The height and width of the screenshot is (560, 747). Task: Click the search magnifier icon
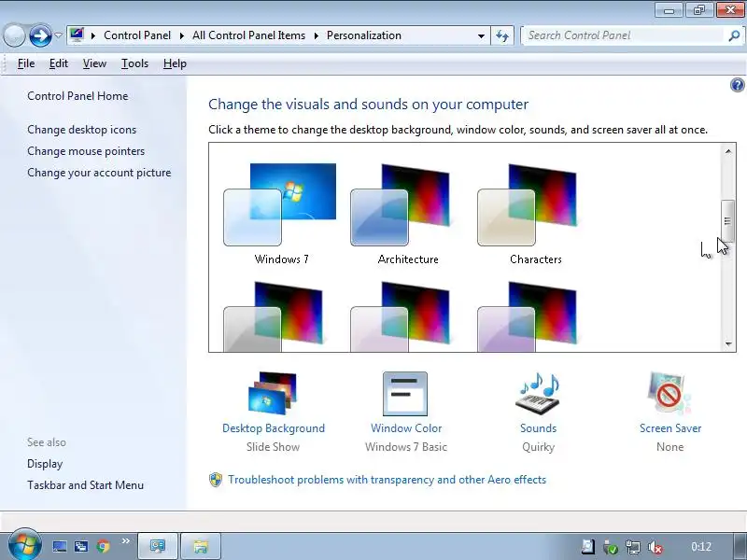(x=734, y=35)
